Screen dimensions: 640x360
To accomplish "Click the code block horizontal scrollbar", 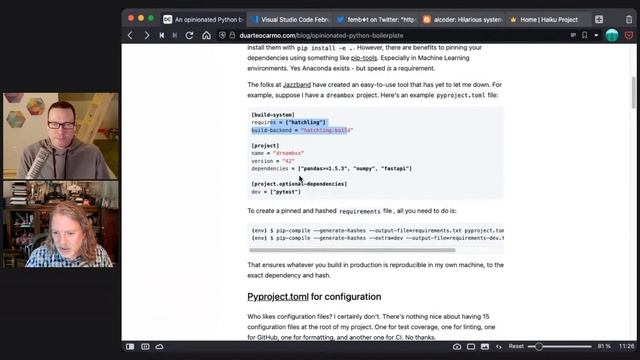I will pos(352,250).
